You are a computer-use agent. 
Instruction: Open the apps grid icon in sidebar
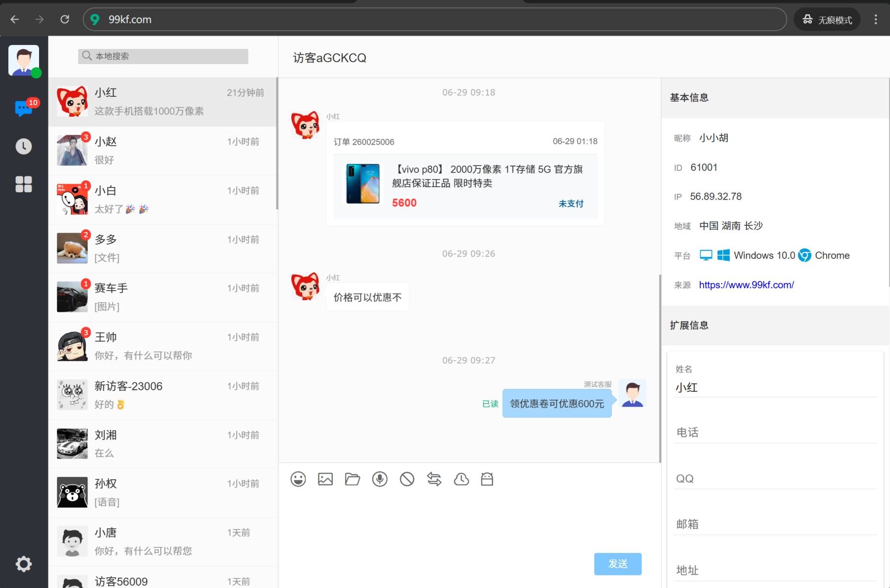pyautogui.click(x=23, y=184)
